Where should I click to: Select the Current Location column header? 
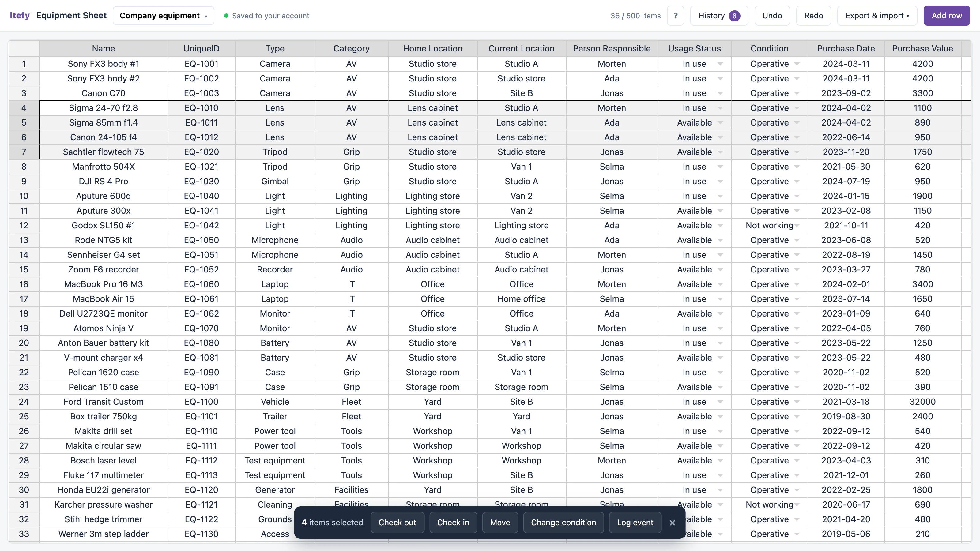521,49
